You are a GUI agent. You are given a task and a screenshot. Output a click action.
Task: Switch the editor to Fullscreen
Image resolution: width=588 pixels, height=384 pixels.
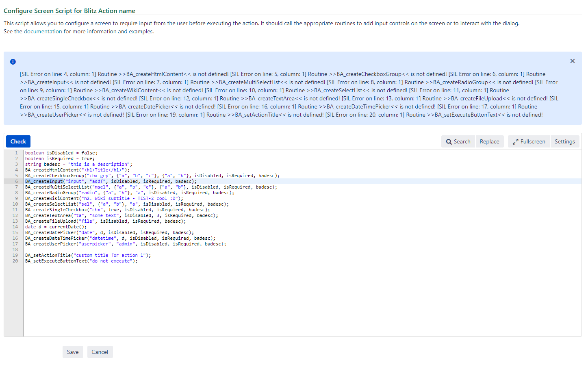click(x=529, y=141)
